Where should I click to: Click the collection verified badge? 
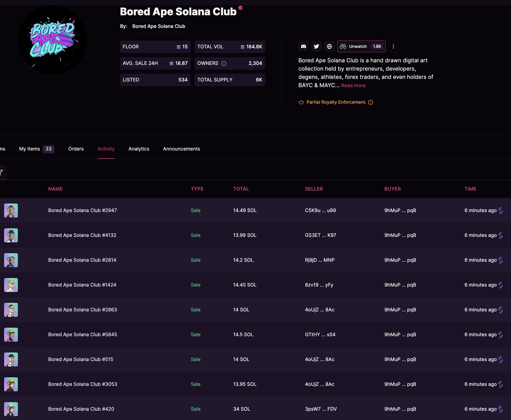click(240, 8)
